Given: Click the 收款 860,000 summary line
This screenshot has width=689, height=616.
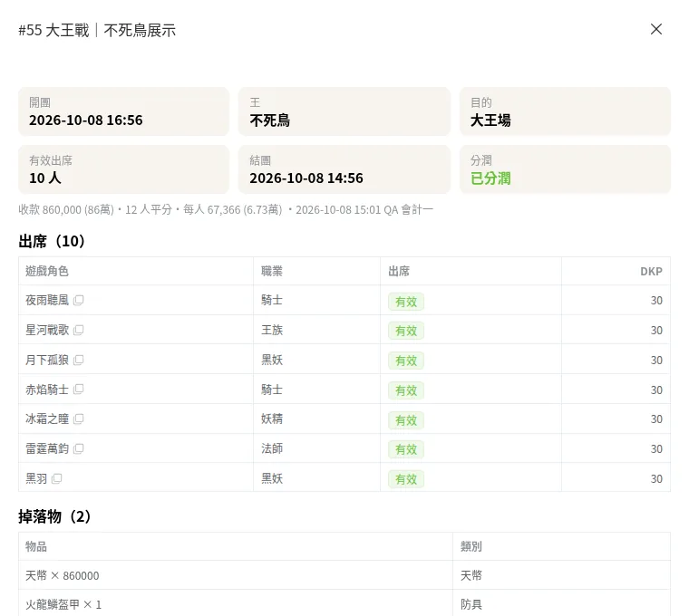Looking at the screenshot, I should 226,210.
